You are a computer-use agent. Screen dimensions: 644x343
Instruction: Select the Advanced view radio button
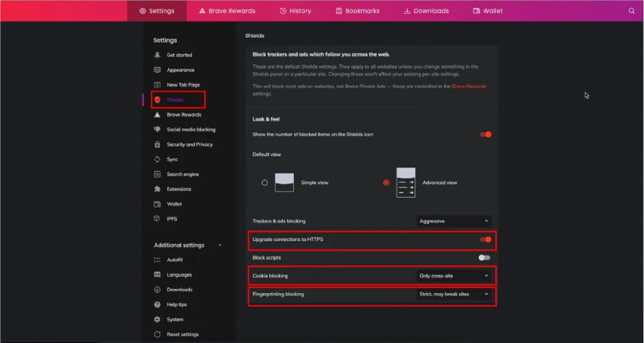tap(386, 183)
